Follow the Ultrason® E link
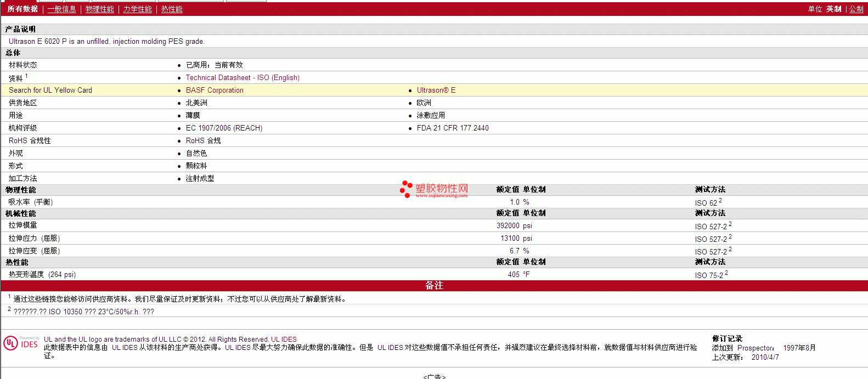This screenshot has width=868, height=379. click(436, 90)
